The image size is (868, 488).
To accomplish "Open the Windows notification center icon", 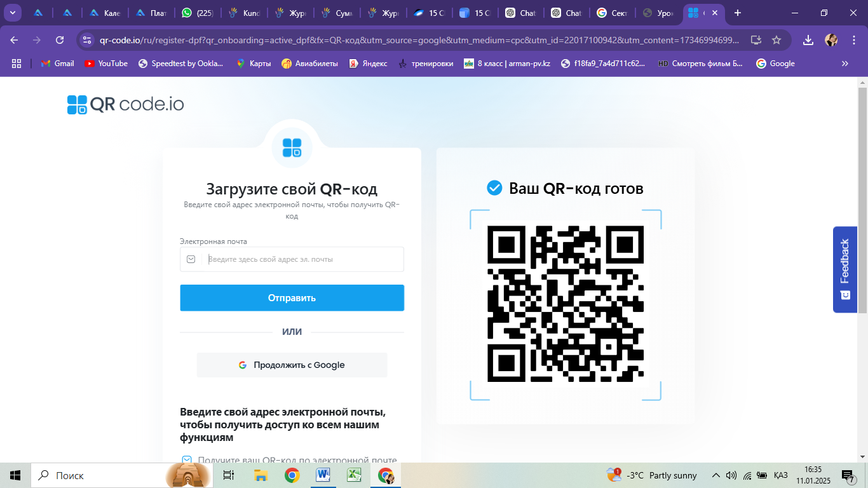I will tap(848, 475).
